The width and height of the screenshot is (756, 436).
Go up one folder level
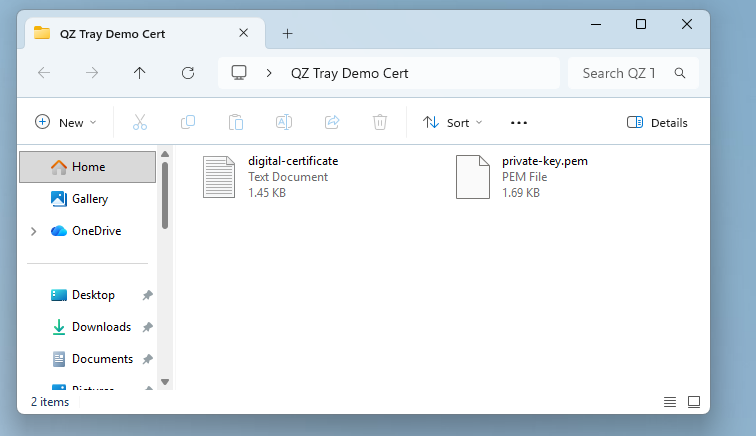click(x=139, y=73)
